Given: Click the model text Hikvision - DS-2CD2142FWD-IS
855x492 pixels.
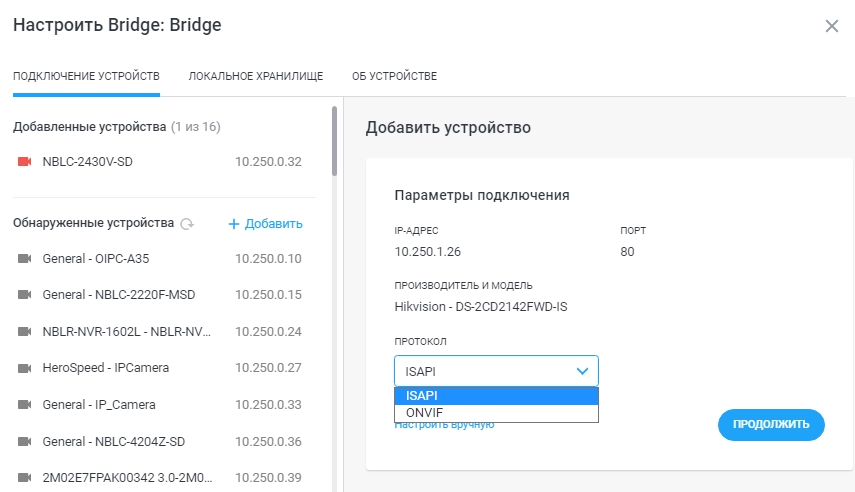Looking at the screenshot, I should click(x=481, y=307).
